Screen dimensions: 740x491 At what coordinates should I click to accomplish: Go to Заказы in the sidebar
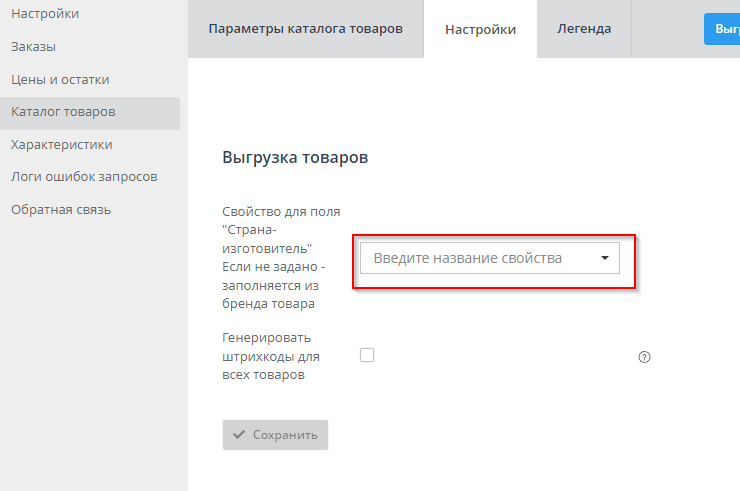33,47
